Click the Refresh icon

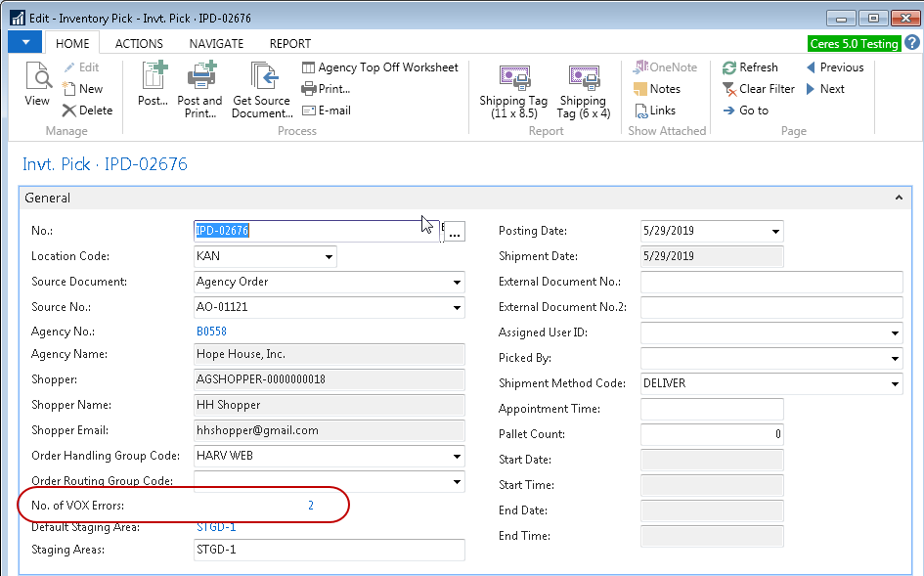tap(730, 67)
